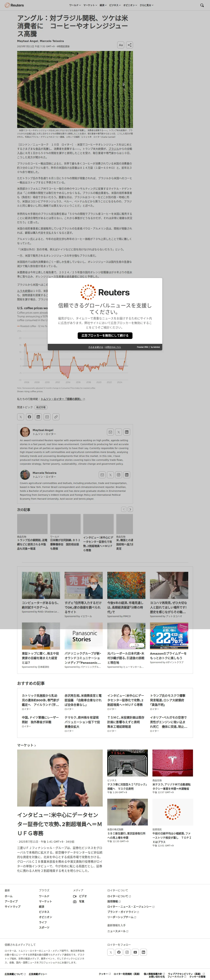The height and width of the screenshot is (980, 210).
Task: Open the coffee plantation article photo
Action: [75, 89]
